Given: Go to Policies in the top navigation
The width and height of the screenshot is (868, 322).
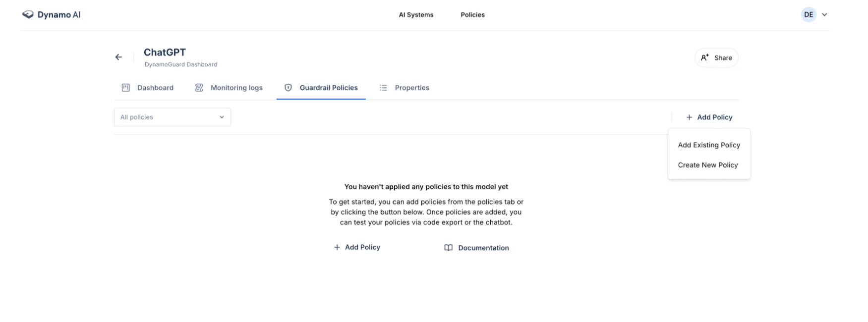Looking at the screenshot, I should tap(473, 15).
